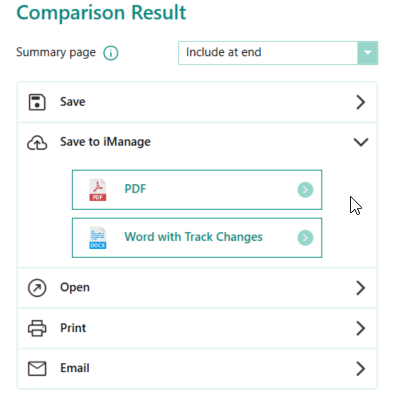Open the Summary page dropdown arrow
This screenshot has height=409, width=396.
368,53
